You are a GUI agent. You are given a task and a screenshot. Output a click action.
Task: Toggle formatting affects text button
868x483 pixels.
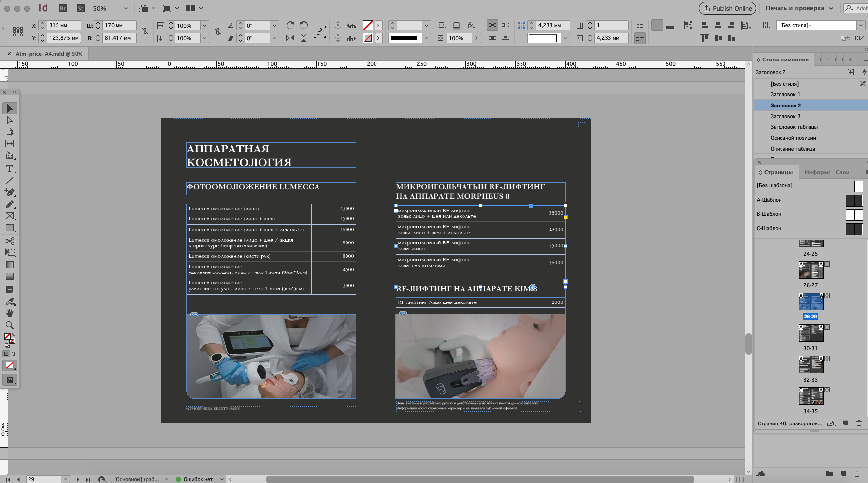(14, 354)
